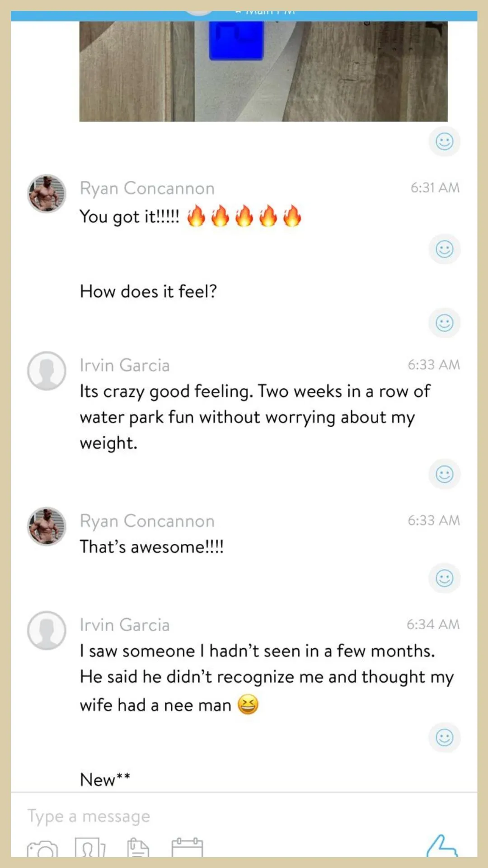Open the calendar event icon
The width and height of the screenshot is (488, 868).
click(x=187, y=848)
